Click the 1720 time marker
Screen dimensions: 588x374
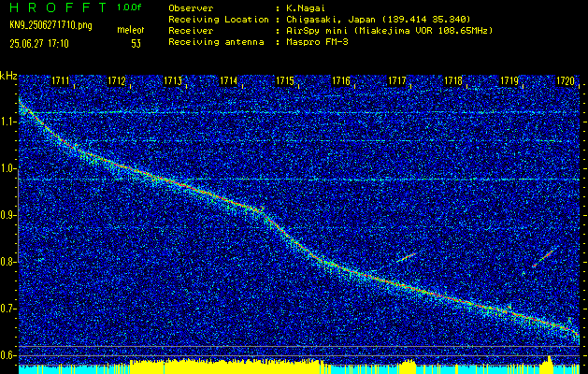566,80
